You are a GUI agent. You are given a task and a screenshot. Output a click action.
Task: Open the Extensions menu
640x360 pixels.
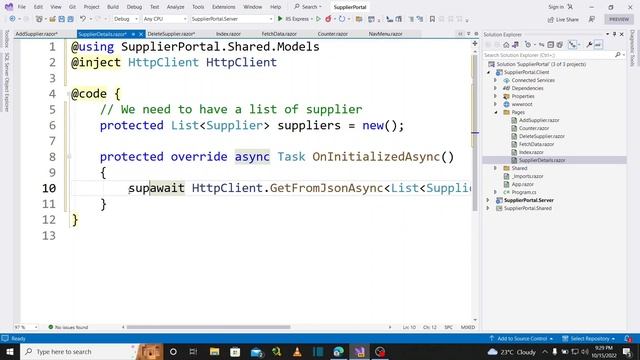pos(224,7)
